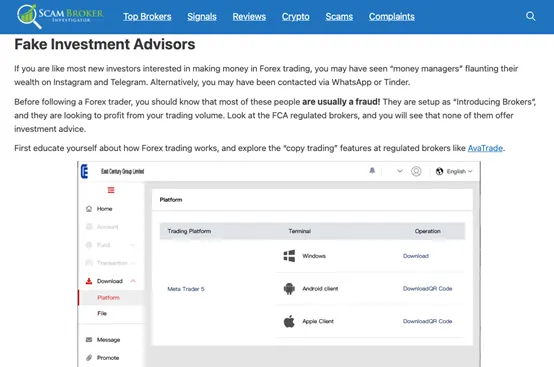554x367 pixels.
Task: Click DownloadQR Code for Apple Client
Action: 428,321
